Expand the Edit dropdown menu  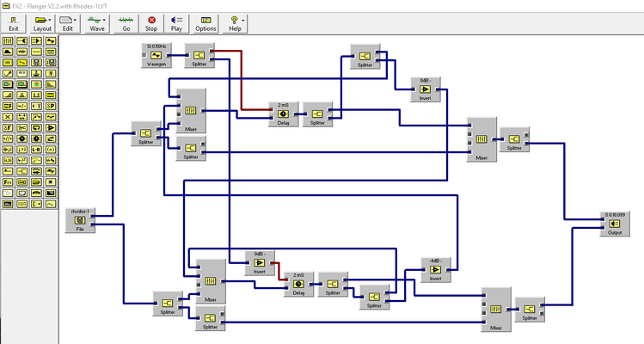click(x=75, y=20)
